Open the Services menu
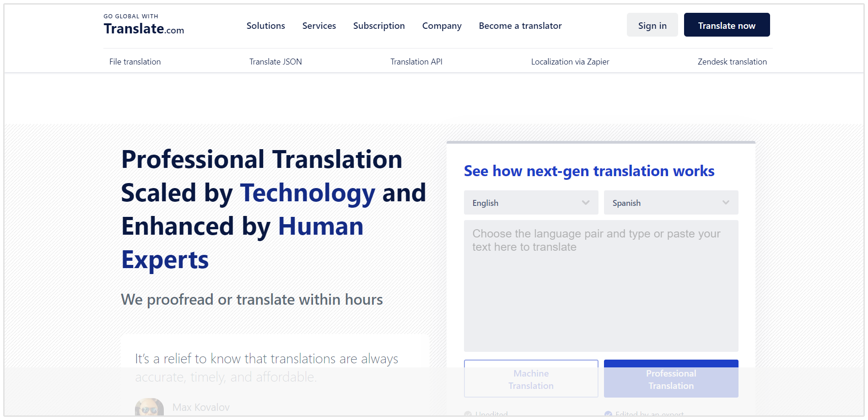Screen dimensions: 868x420 (319, 26)
